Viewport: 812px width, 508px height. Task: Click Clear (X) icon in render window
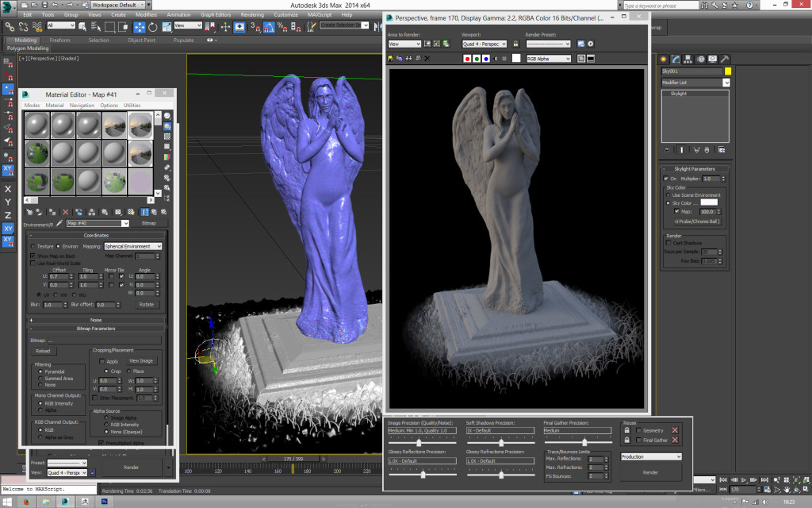427,59
